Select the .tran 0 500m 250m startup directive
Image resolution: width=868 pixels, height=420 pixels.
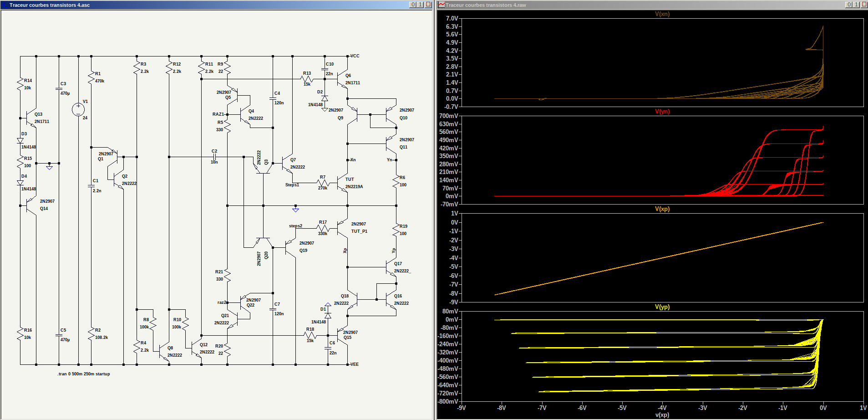click(84, 374)
